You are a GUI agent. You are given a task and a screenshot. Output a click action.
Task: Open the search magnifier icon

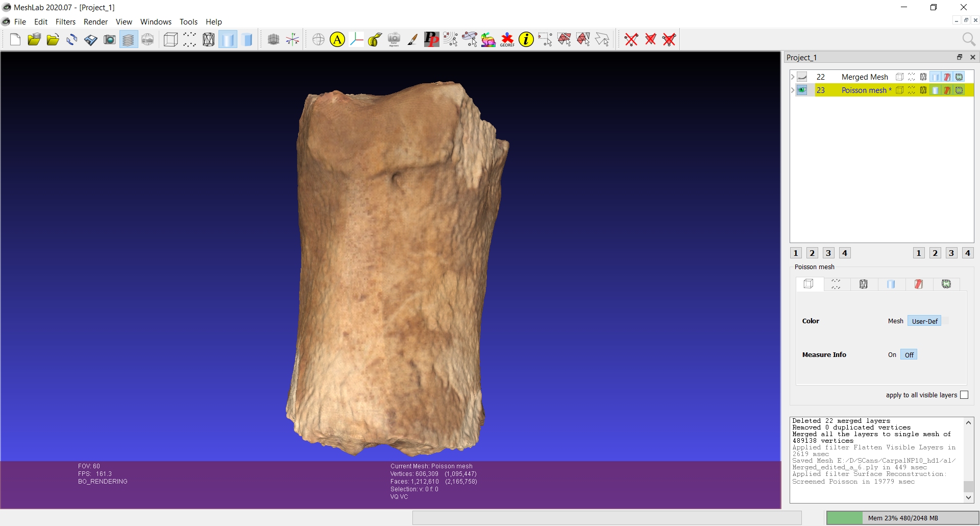[x=968, y=39]
